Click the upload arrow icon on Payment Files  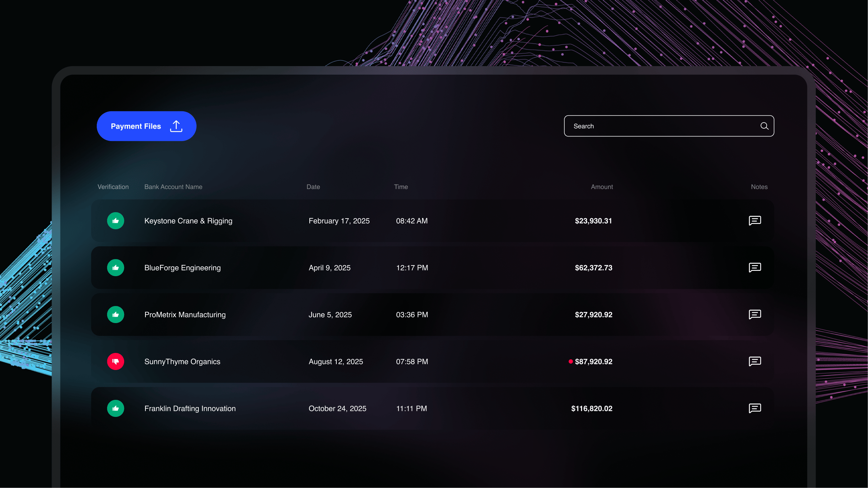(176, 126)
